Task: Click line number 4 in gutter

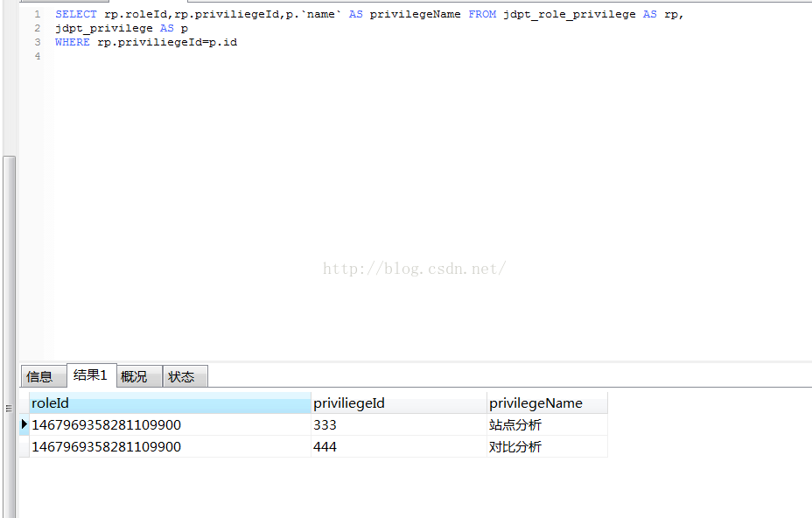Action: pos(38,56)
